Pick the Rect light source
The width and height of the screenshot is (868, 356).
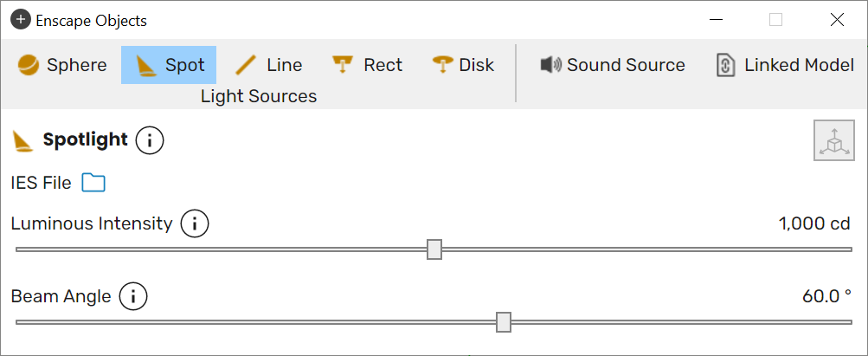click(367, 65)
